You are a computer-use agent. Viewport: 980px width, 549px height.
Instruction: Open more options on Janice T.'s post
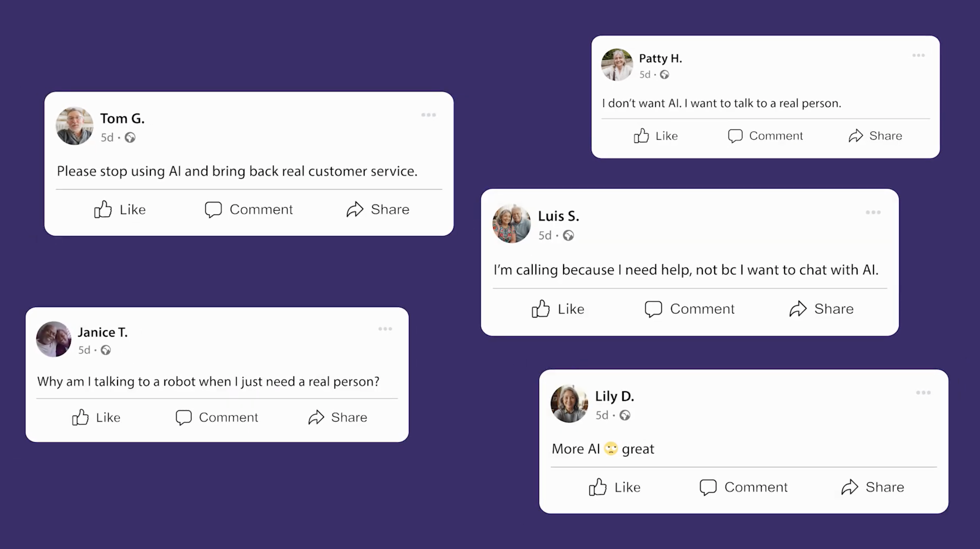[385, 329]
